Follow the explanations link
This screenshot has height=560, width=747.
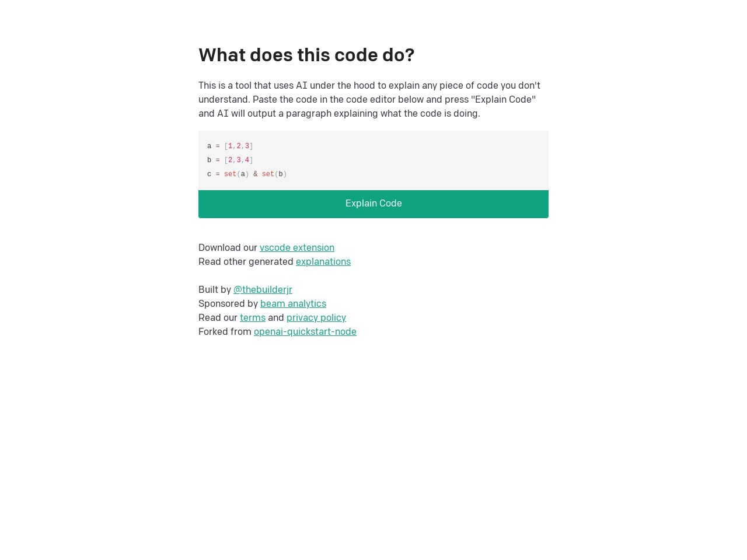tap(323, 262)
